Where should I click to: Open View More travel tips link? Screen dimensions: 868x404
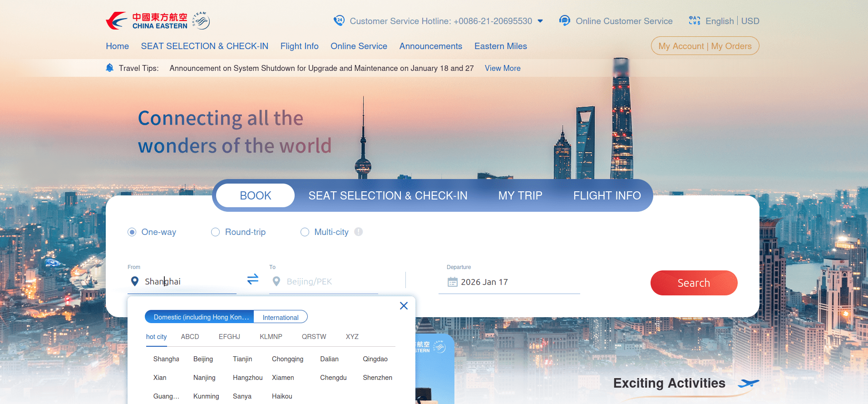pyautogui.click(x=503, y=68)
